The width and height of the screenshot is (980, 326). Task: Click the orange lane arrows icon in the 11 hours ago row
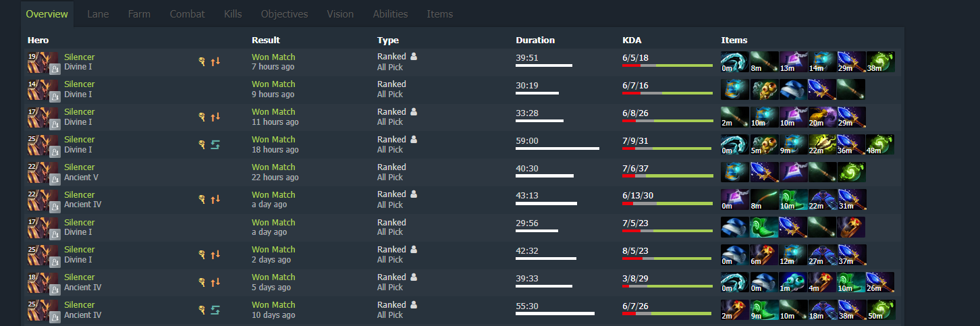(x=215, y=117)
